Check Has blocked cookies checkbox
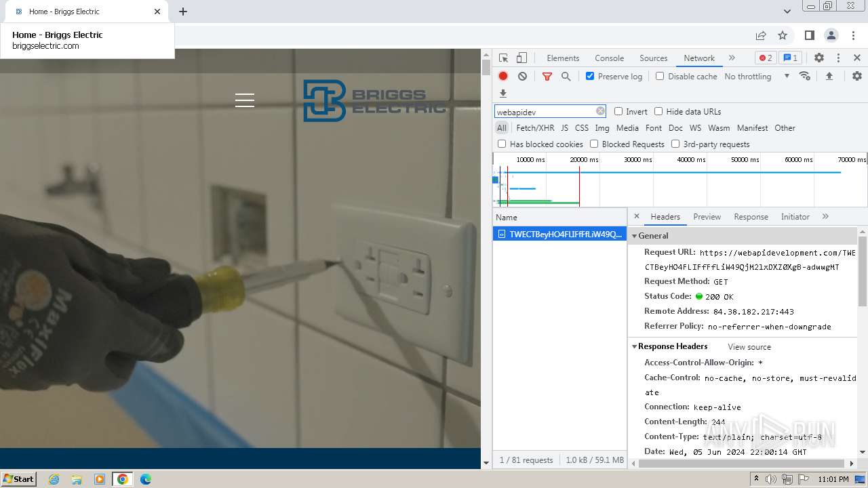Screen dimensions: 868x488 (x=502, y=144)
